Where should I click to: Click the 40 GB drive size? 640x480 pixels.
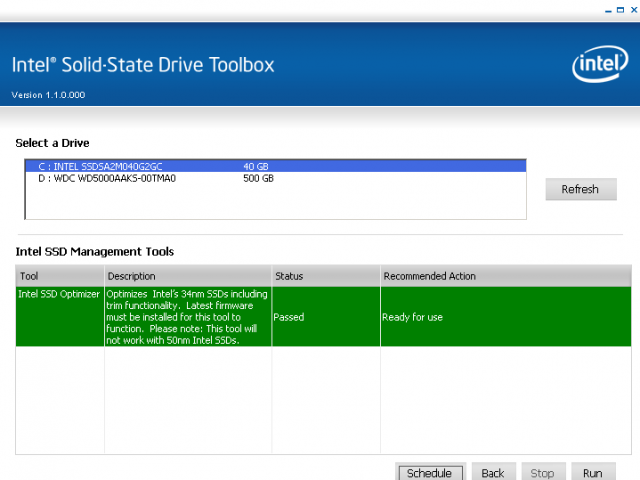click(256, 167)
